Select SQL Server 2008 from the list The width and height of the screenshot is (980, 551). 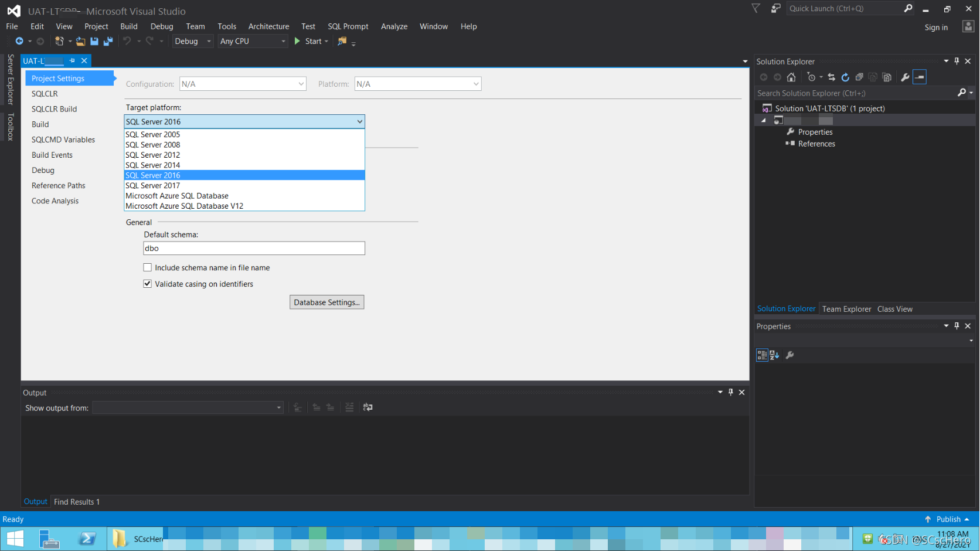click(244, 145)
